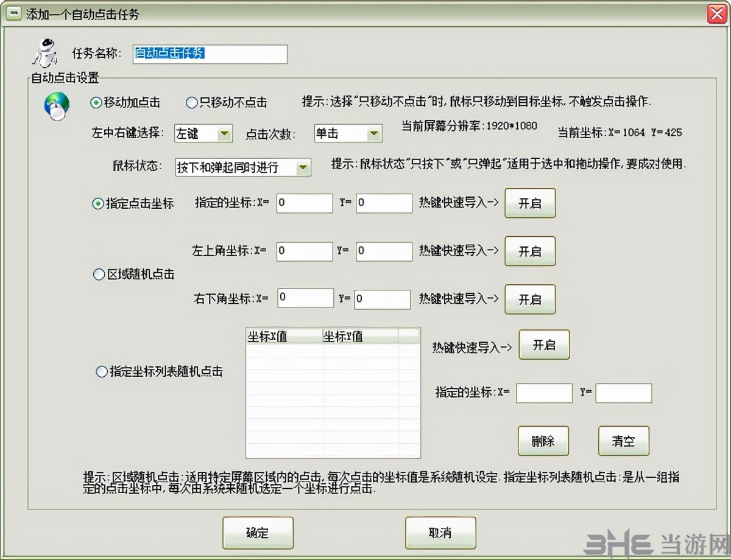Select 指定坐标列表随机点击 option
Viewport: 731px width, 560px height.
[101, 371]
